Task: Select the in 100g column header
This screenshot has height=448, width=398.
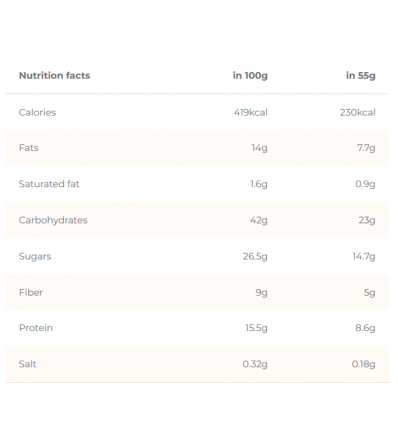Action: [250, 76]
